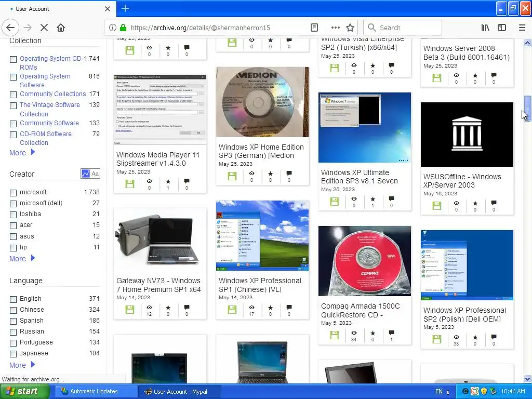Open the Windows 7 Ultimate screenshot thumbnail
532x399 pixels.
(364, 127)
